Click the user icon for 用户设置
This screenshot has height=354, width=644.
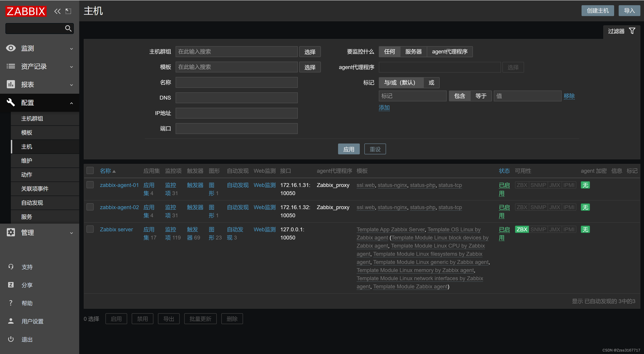tap(11, 321)
